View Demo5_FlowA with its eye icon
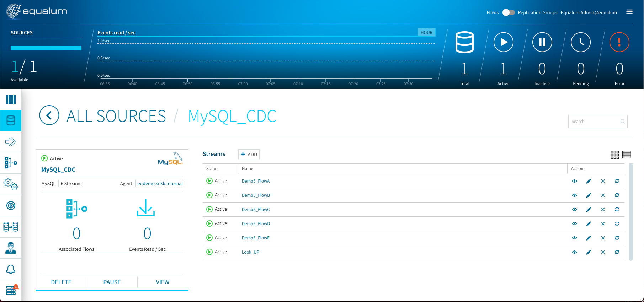Screen dimensions: 644x302 click(x=574, y=181)
